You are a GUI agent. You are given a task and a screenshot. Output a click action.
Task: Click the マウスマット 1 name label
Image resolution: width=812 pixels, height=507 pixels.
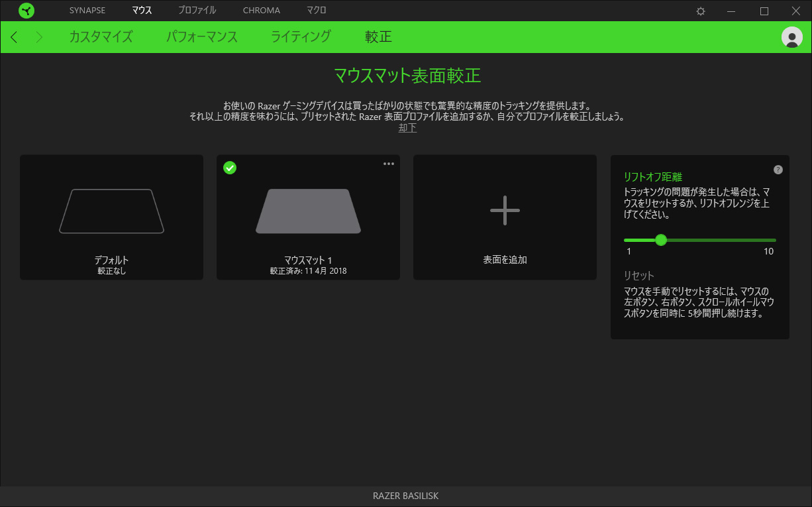(x=308, y=260)
